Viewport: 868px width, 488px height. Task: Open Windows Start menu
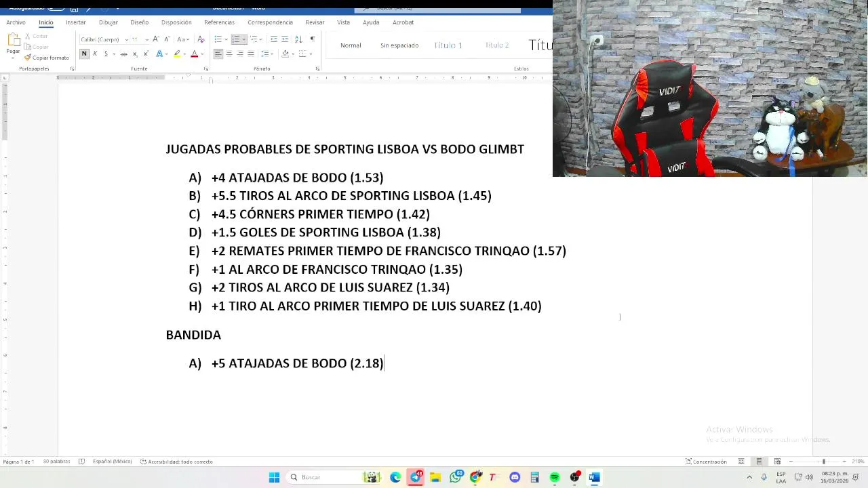274,477
